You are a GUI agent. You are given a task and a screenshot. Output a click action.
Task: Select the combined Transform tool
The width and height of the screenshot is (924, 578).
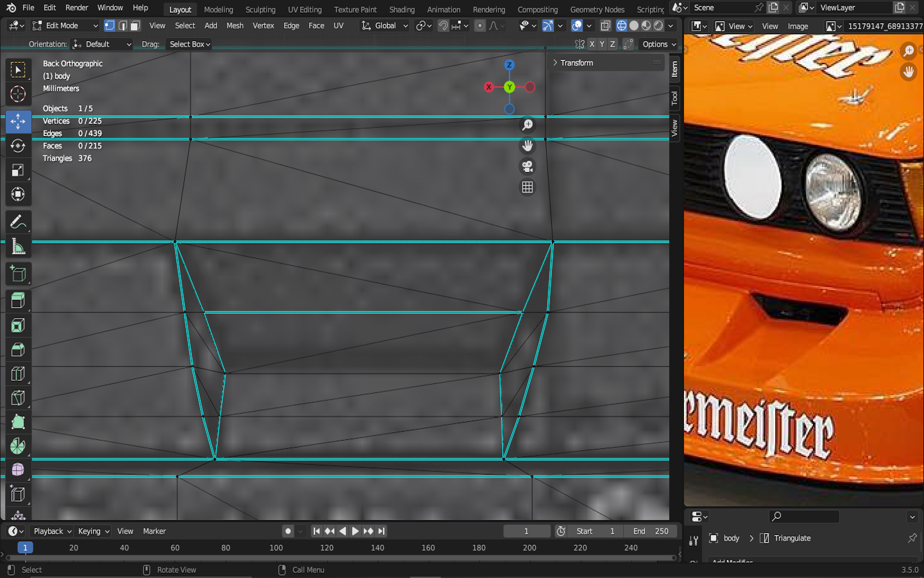[18, 194]
